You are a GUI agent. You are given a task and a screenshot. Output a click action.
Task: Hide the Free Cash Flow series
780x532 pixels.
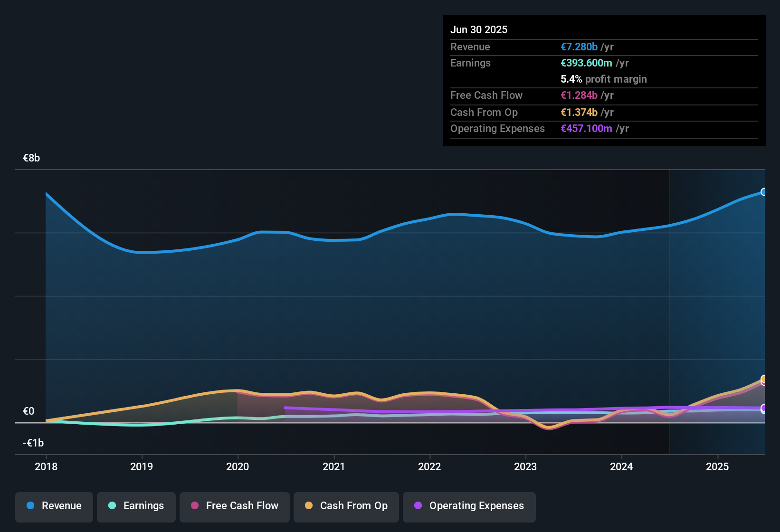click(235, 506)
